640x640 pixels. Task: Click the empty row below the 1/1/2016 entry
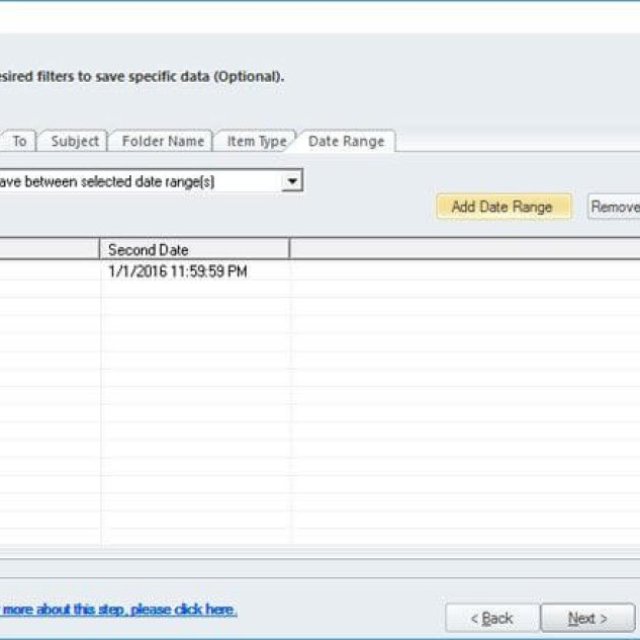tap(320, 289)
